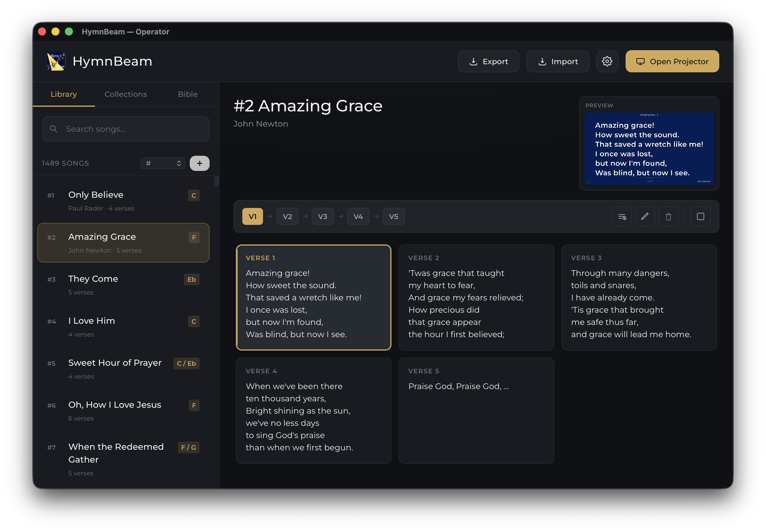Screen dimensions: 766x532
Task: Open song #4 I Love Him
Action: pyautogui.click(x=123, y=327)
